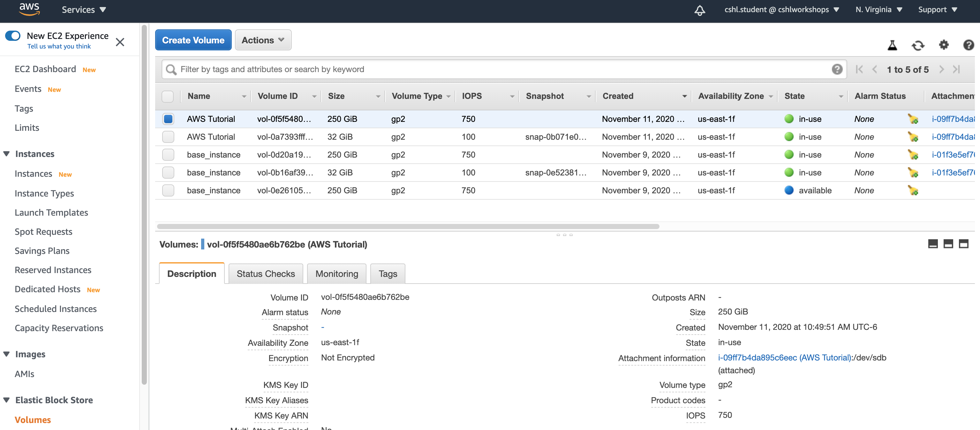
Task: Click the AWS logo home icon
Action: (x=29, y=9)
